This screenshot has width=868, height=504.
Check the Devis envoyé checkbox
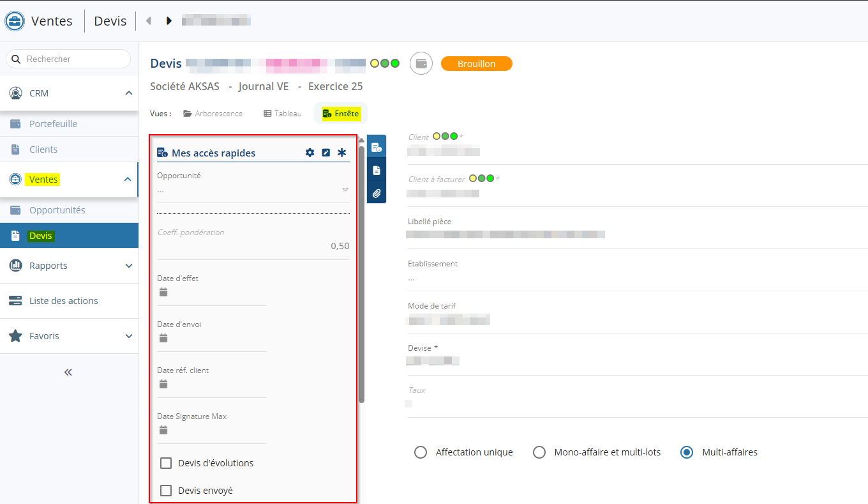pos(166,491)
